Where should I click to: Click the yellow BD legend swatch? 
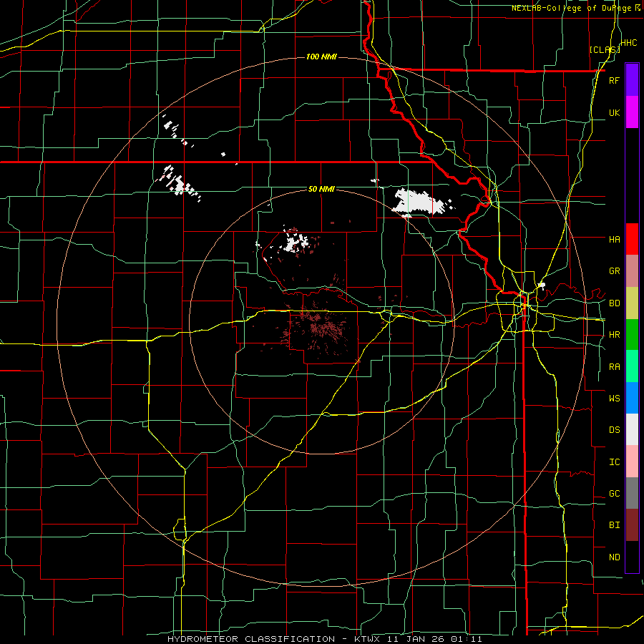click(x=632, y=303)
